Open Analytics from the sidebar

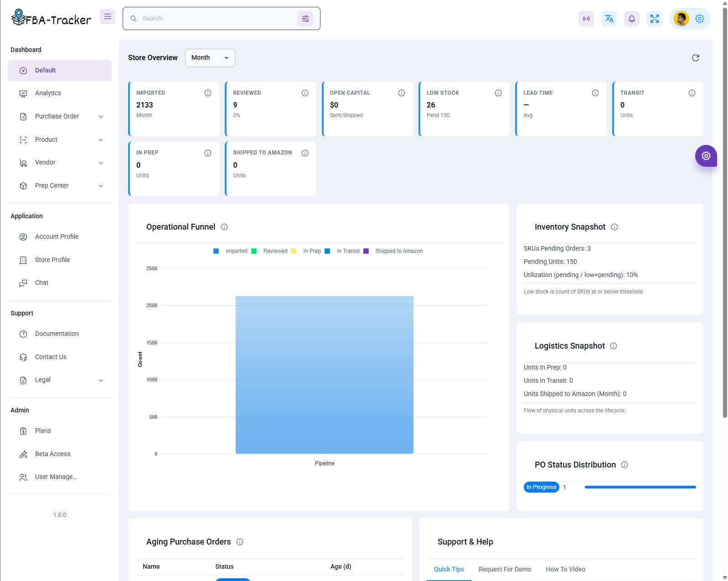[60, 93]
